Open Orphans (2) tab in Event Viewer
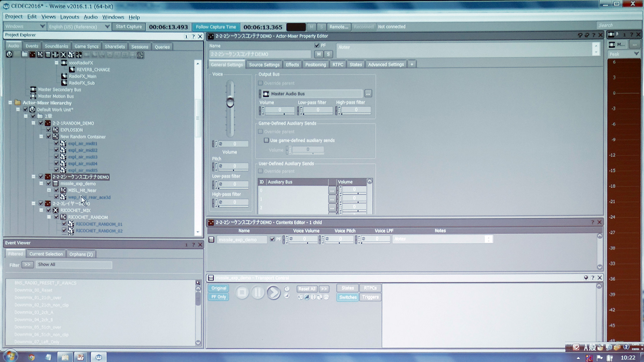This screenshot has width=644, height=362. pos(81,254)
